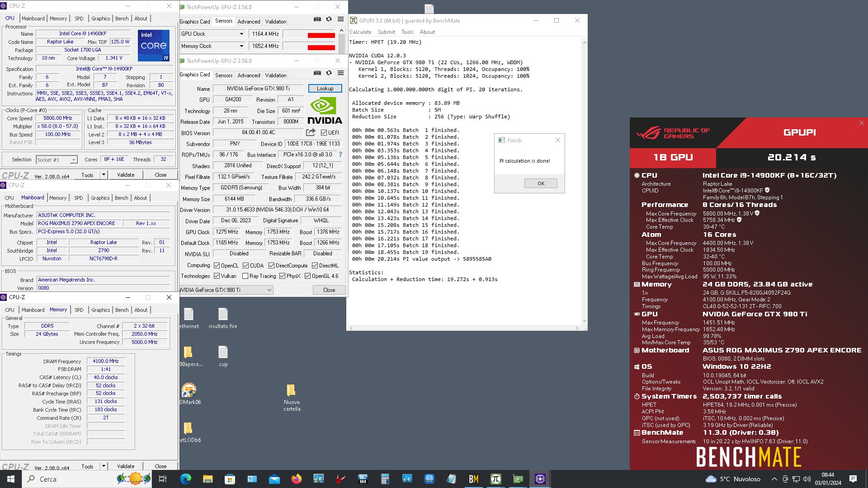Take a GPU-Z screenshot with camera icon in front window
The height and width of the screenshot is (488, 868).
click(x=317, y=73)
